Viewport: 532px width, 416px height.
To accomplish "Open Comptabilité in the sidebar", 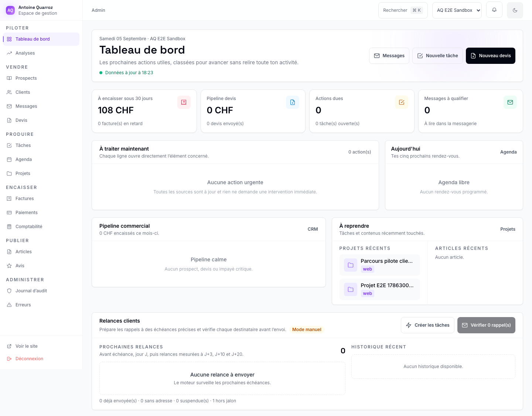I will pos(41,227).
